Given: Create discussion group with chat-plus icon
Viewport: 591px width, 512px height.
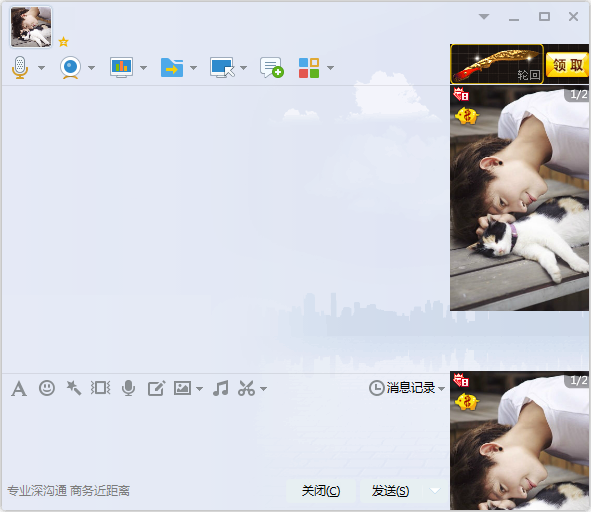Looking at the screenshot, I should coord(272,67).
